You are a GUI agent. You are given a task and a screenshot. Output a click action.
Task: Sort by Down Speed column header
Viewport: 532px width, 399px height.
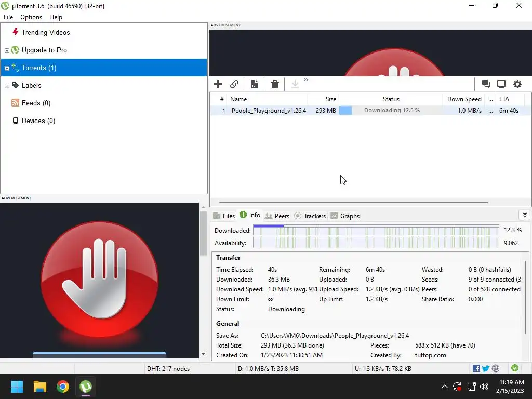tap(463, 99)
